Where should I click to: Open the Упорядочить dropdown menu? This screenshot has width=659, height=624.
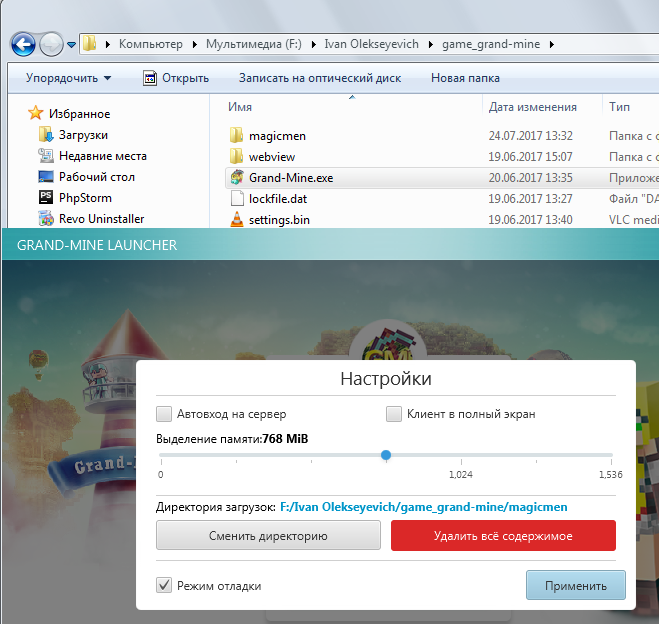tap(68, 78)
